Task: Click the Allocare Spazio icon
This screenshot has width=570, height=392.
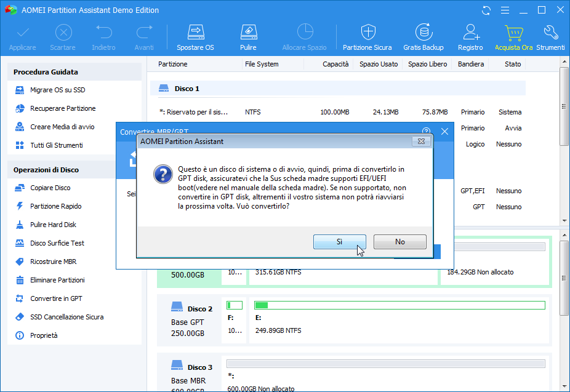Action: pyautogui.click(x=305, y=38)
